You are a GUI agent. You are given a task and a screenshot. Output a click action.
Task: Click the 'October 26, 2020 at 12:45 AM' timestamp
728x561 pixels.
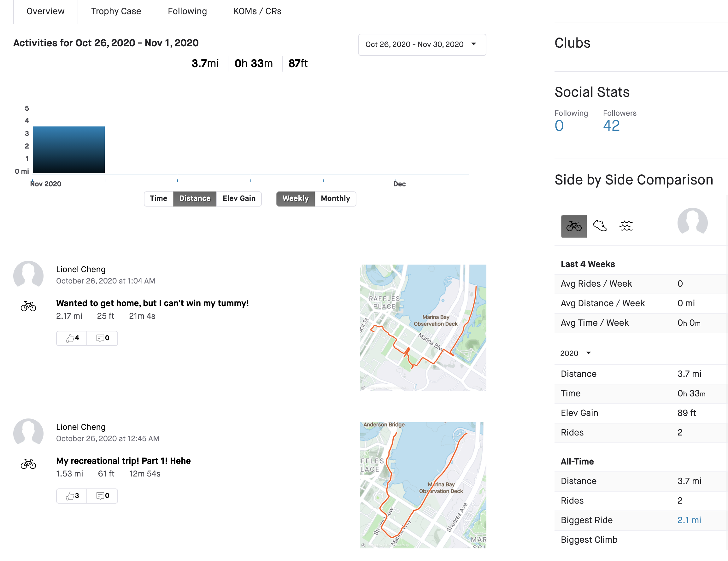[x=108, y=439]
